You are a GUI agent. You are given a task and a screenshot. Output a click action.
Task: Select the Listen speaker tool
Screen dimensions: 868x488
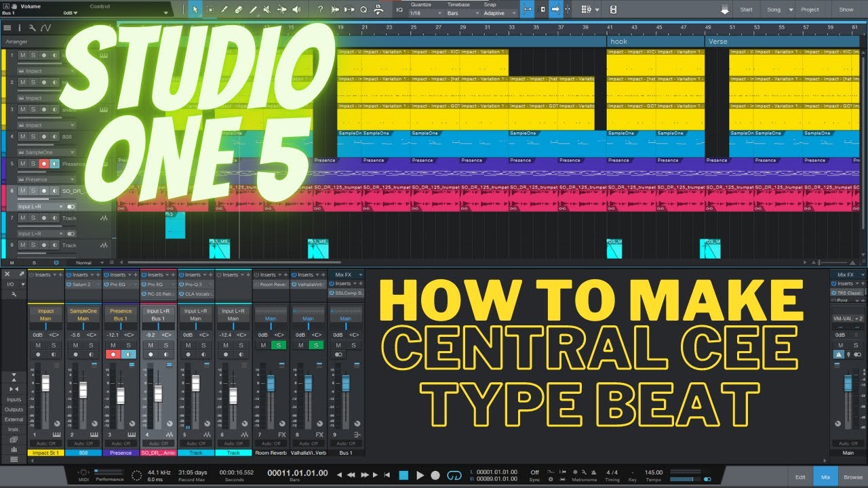click(x=297, y=9)
